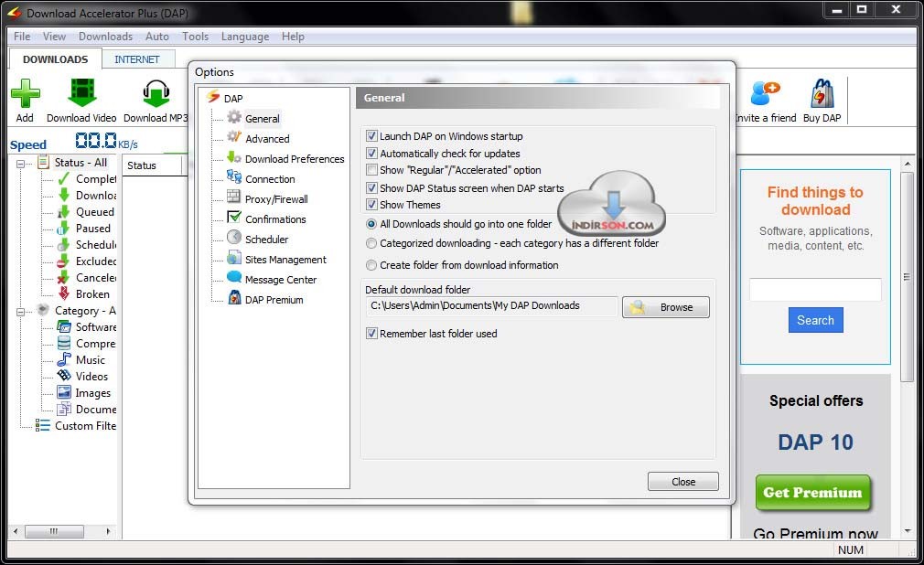Select Documents in the category tree
This screenshot has width=924, height=565.
[96, 409]
